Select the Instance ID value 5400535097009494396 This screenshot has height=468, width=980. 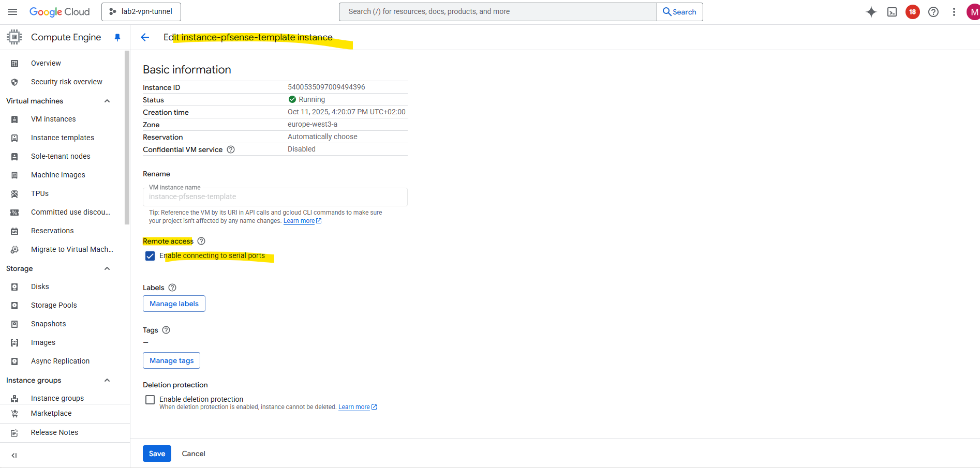326,87
